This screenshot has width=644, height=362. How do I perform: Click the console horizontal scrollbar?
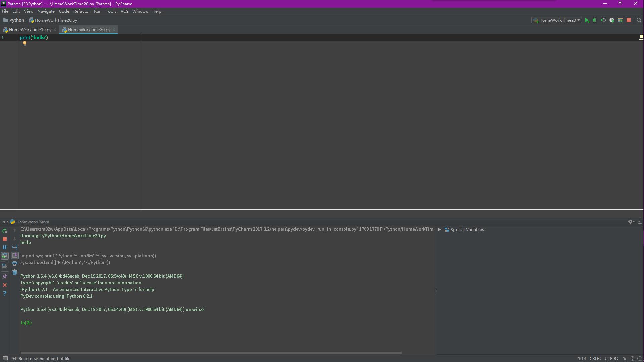(x=211, y=353)
